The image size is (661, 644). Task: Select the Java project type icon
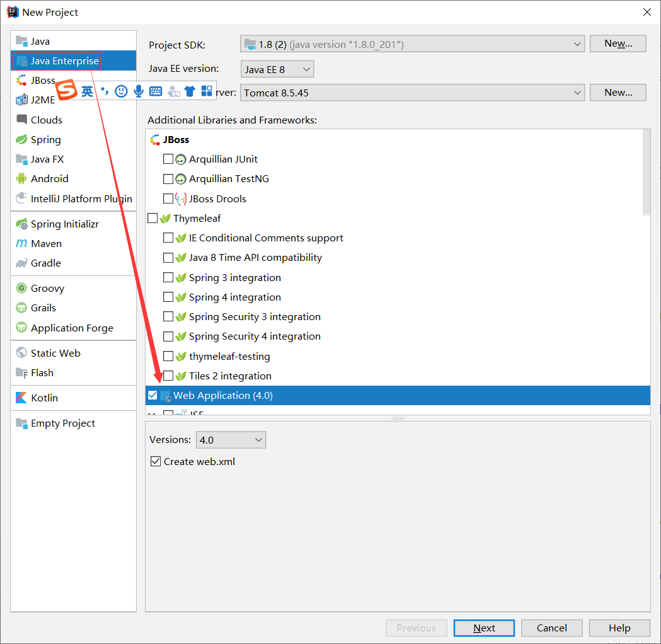tap(21, 41)
